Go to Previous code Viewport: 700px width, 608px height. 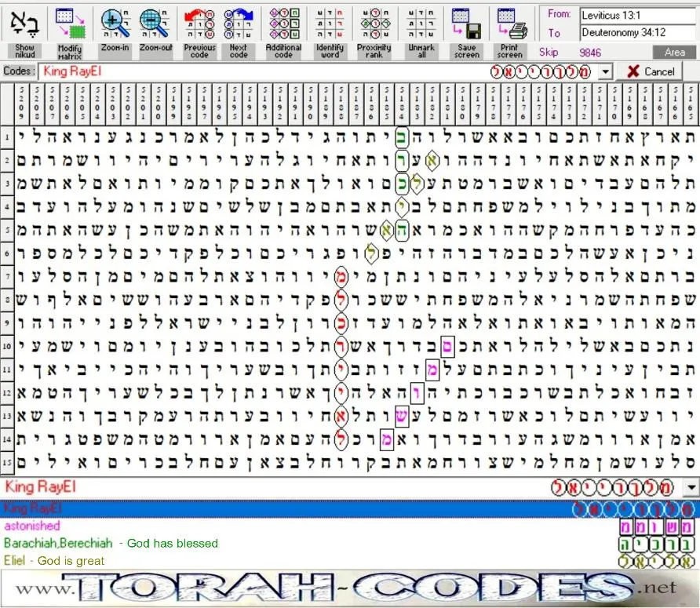click(x=199, y=33)
